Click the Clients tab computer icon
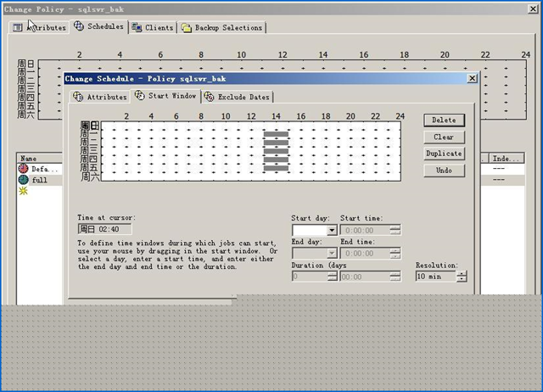The height and width of the screenshot is (392, 543). pos(137,27)
